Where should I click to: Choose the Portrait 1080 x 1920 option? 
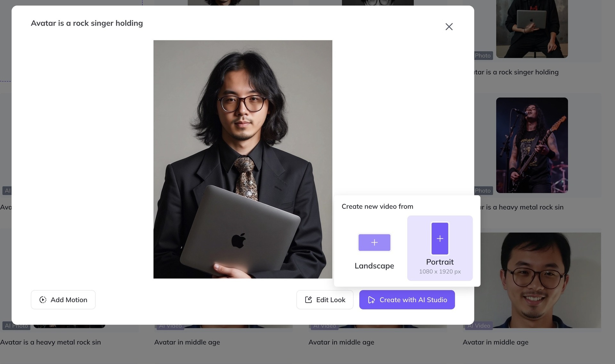pos(440,248)
